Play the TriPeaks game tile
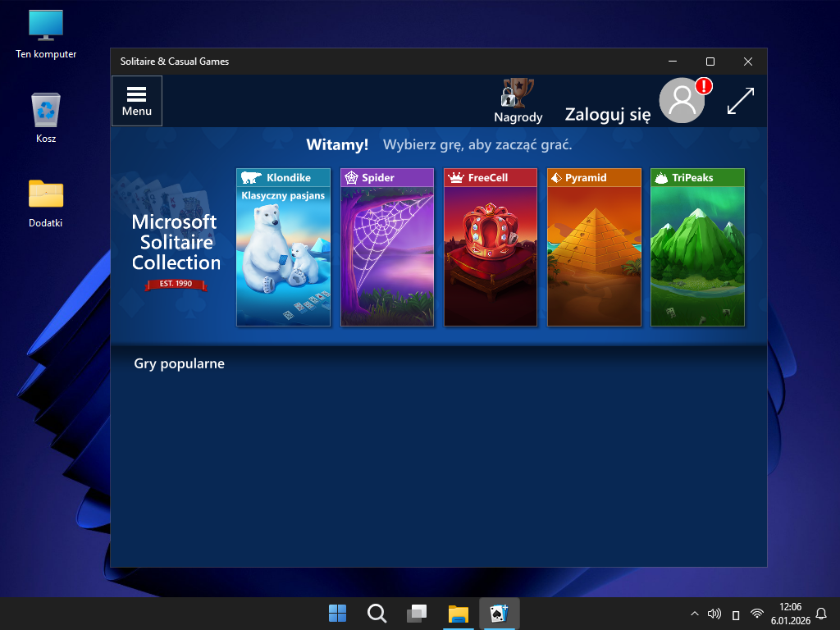840x630 pixels. point(697,247)
